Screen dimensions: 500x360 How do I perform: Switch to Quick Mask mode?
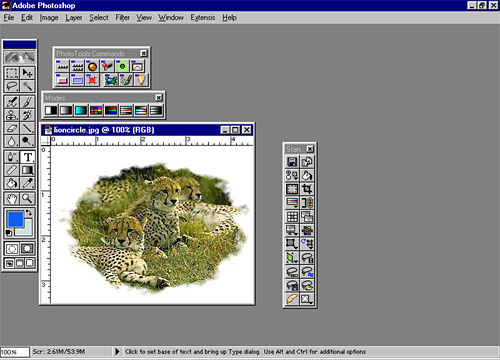click(27, 248)
